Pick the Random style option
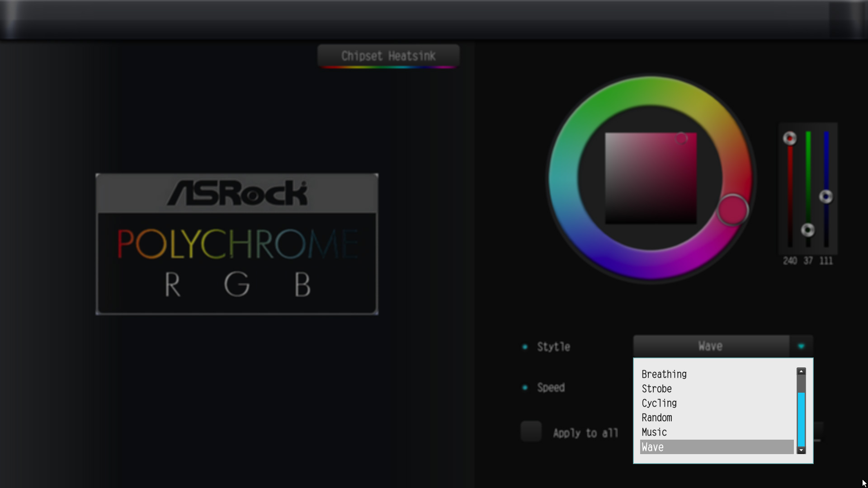The image size is (868, 488). click(x=657, y=418)
